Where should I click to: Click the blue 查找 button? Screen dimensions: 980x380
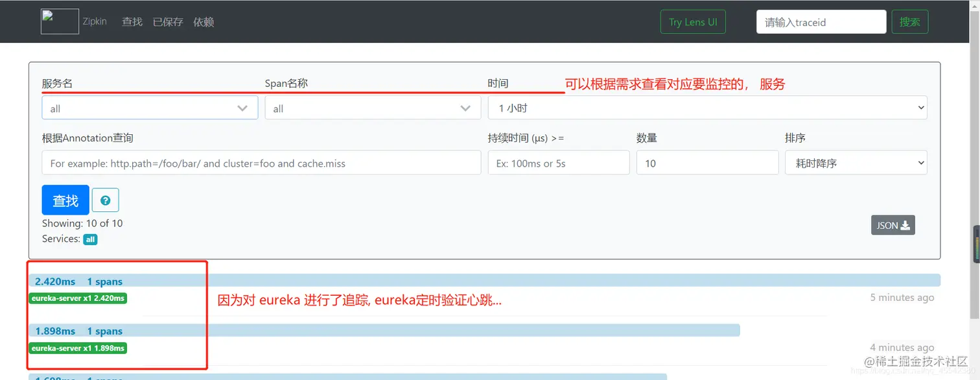coord(65,200)
